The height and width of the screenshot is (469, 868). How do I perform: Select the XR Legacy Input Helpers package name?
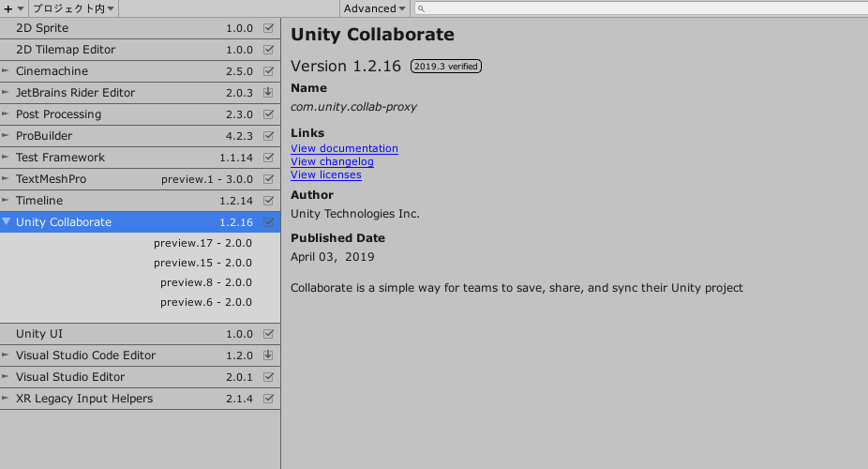[x=84, y=399]
